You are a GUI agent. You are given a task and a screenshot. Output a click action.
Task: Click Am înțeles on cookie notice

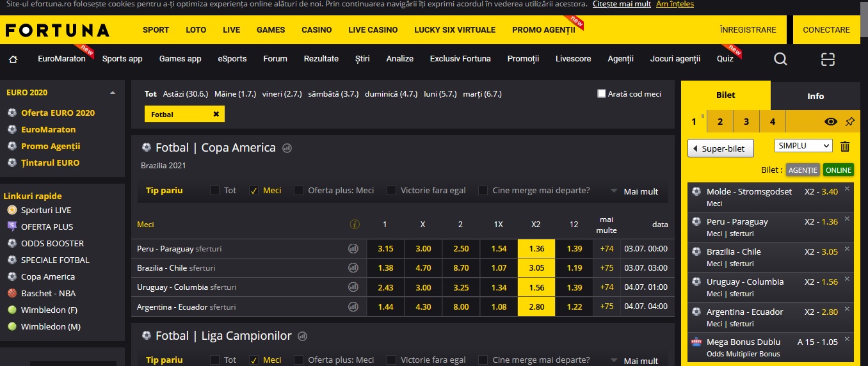[674, 4]
